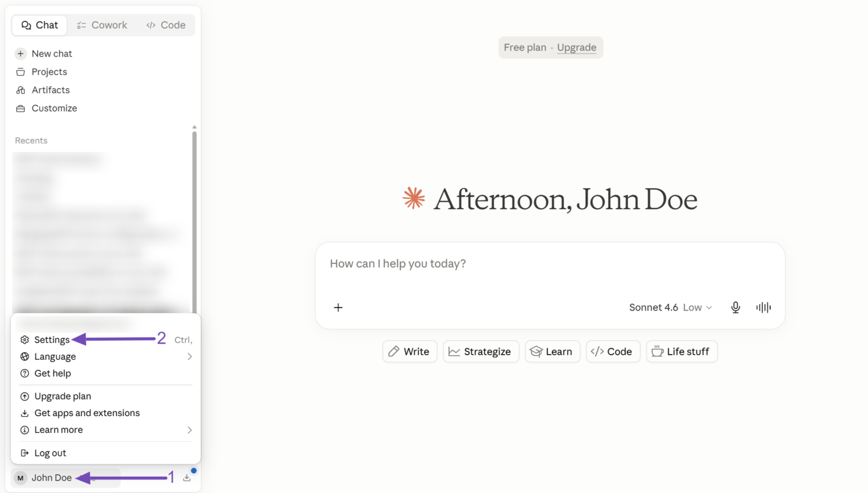Click the Life stuff suggestion button

coord(681,352)
